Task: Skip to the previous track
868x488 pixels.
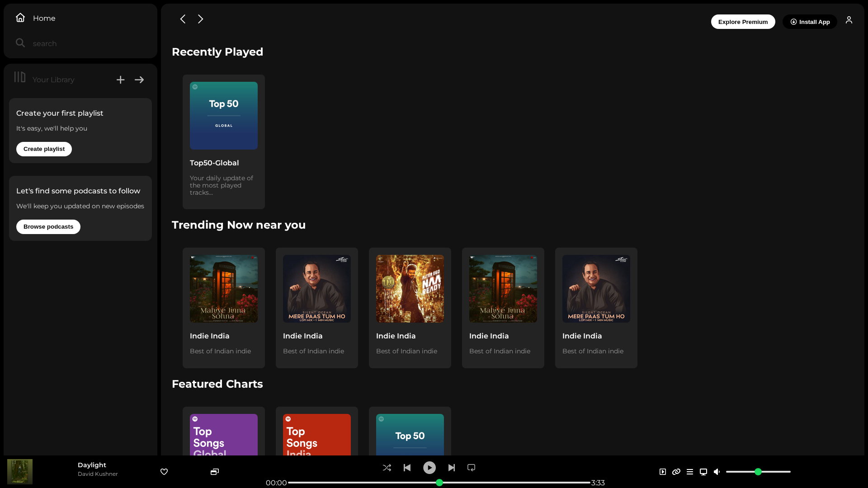Action: click(407, 468)
